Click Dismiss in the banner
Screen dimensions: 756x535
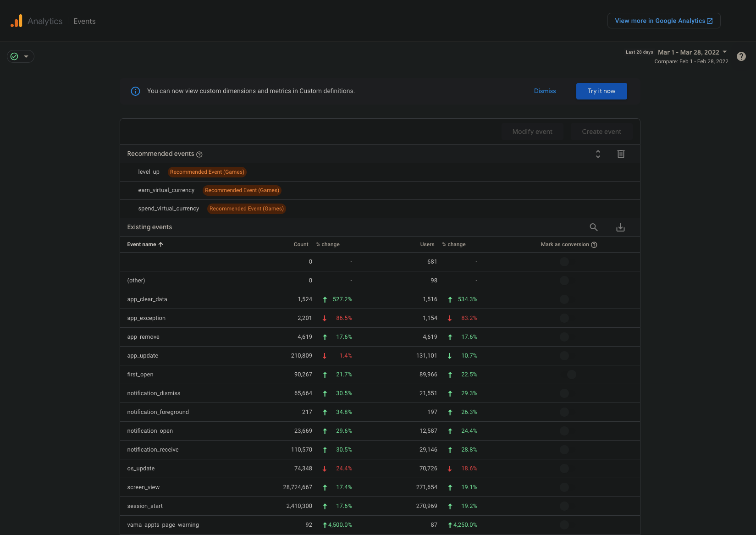point(545,91)
